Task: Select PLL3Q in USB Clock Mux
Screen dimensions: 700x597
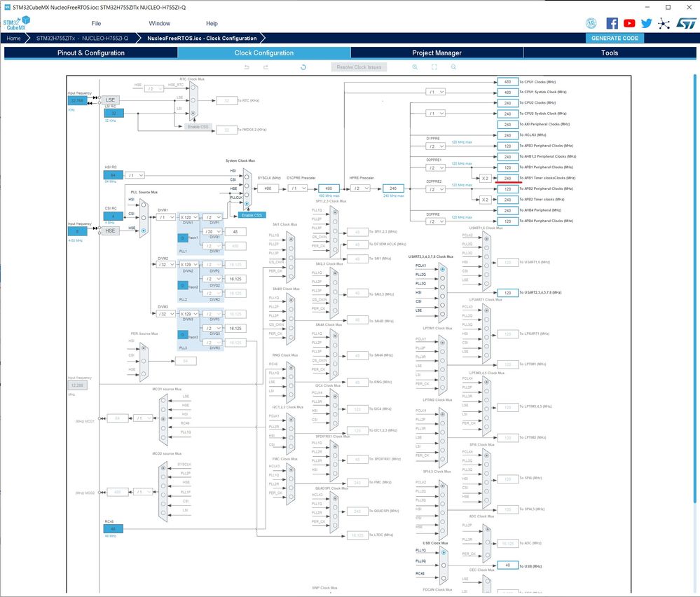Action: coord(444,565)
